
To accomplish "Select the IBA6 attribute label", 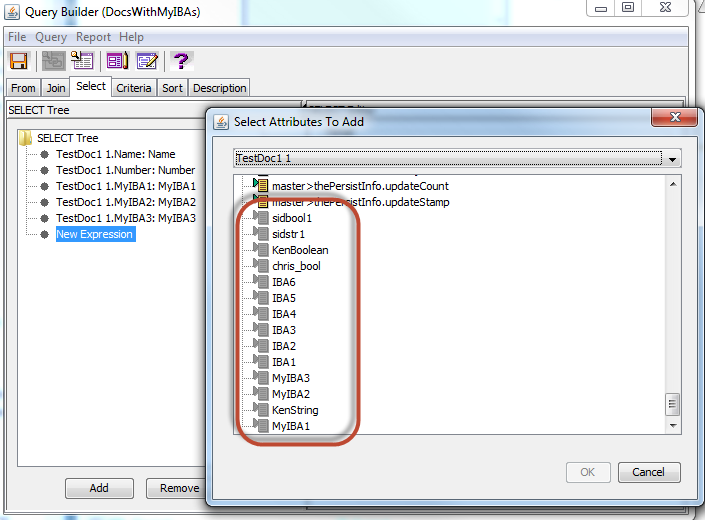I will click(284, 282).
